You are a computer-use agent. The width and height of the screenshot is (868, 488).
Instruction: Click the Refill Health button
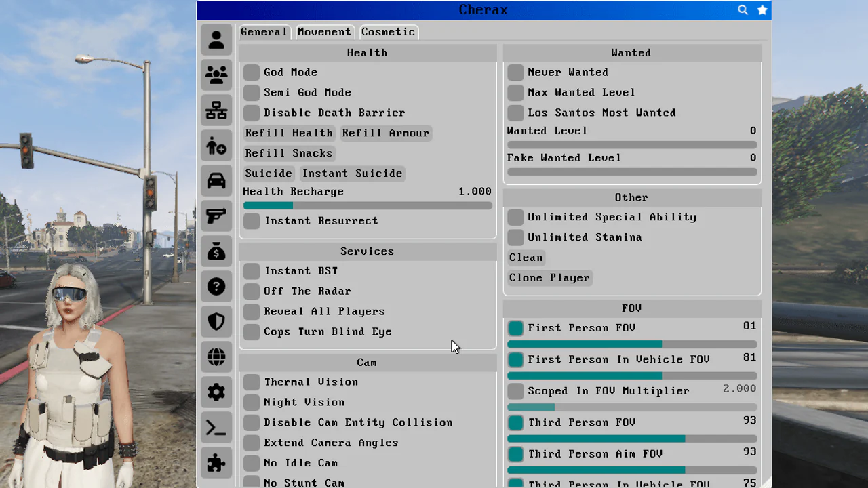pyautogui.click(x=289, y=134)
